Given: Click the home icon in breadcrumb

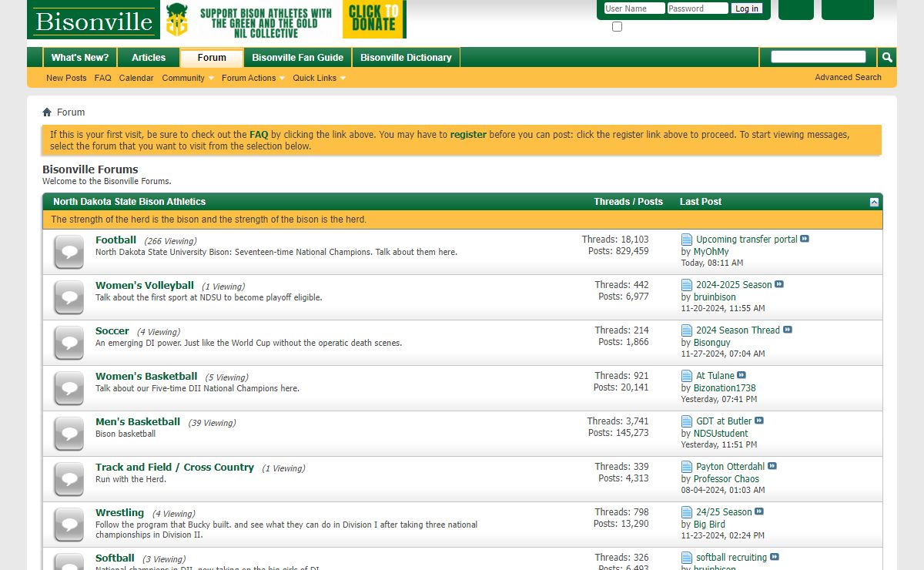Looking at the screenshot, I should point(47,112).
